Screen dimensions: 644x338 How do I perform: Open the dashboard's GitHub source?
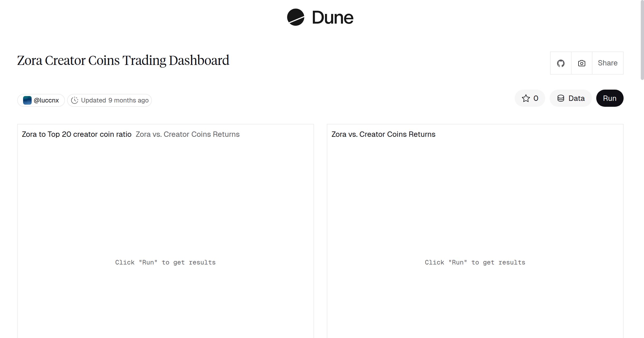click(x=561, y=63)
